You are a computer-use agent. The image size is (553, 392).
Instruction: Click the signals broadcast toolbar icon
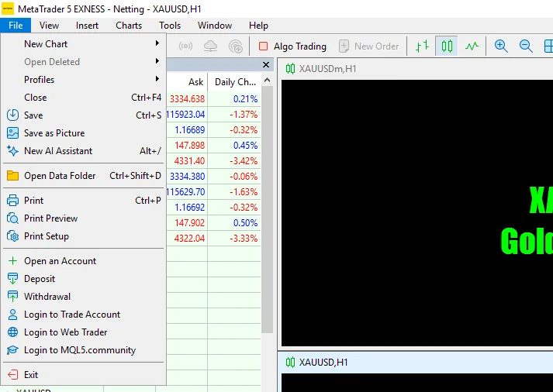tap(185, 46)
